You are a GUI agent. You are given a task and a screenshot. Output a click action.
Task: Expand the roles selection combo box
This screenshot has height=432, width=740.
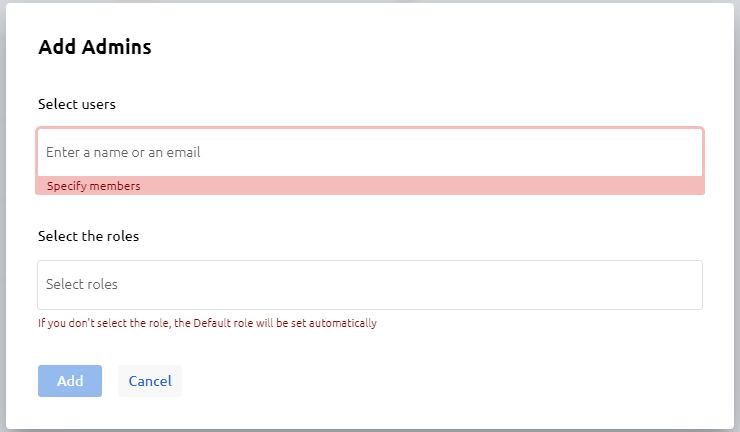click(369, 285)
